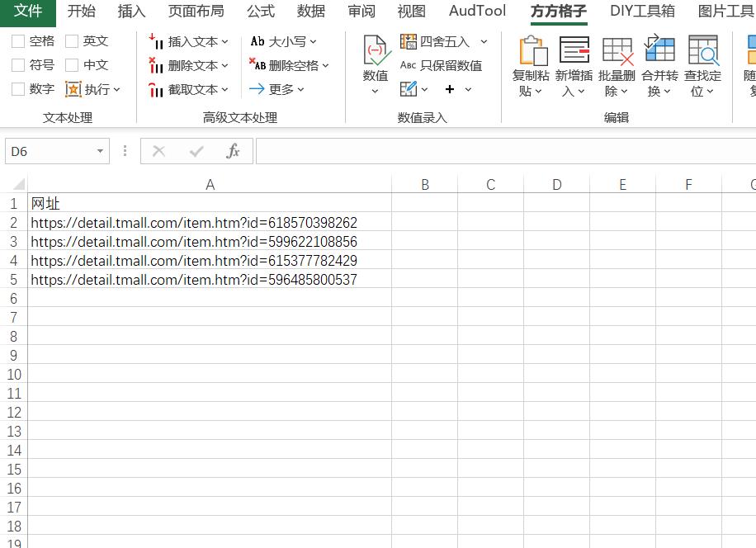
Task: Select column A header
Action: [210, 185]
